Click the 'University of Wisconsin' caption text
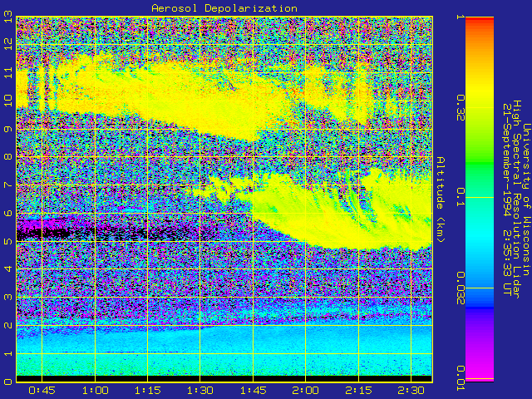 [526, 199]
